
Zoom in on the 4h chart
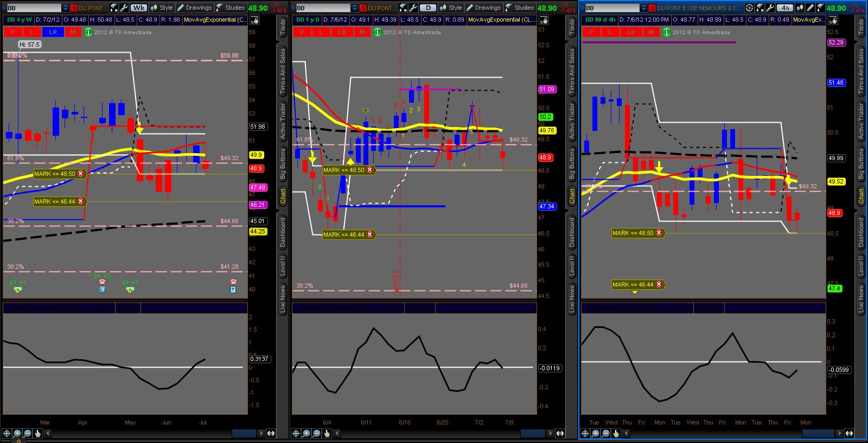tap(596, 433)
